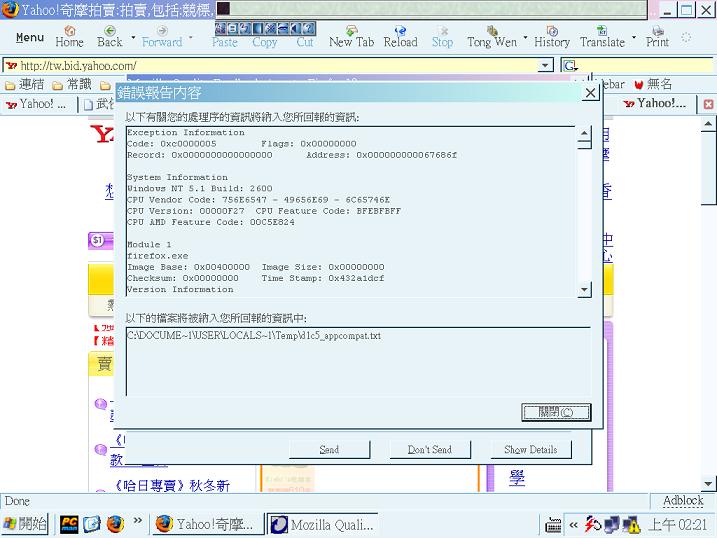Open the Menu item in toolbar

(30, 38)
